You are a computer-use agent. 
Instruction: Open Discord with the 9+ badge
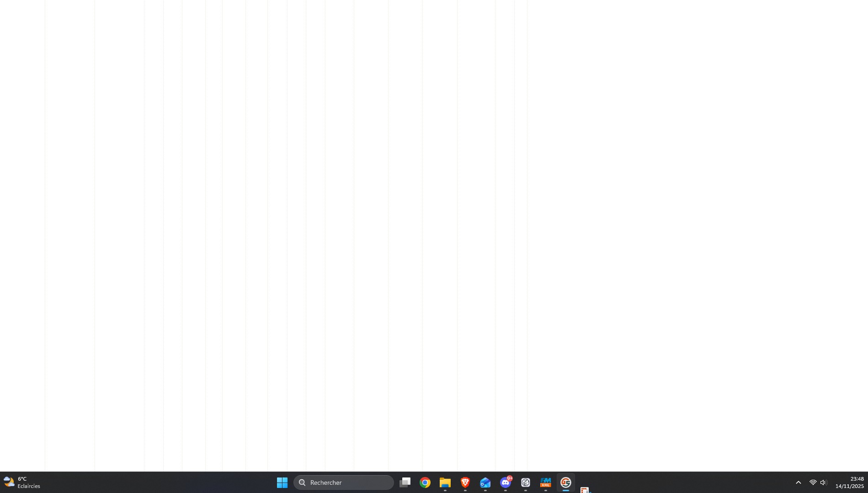506,482
